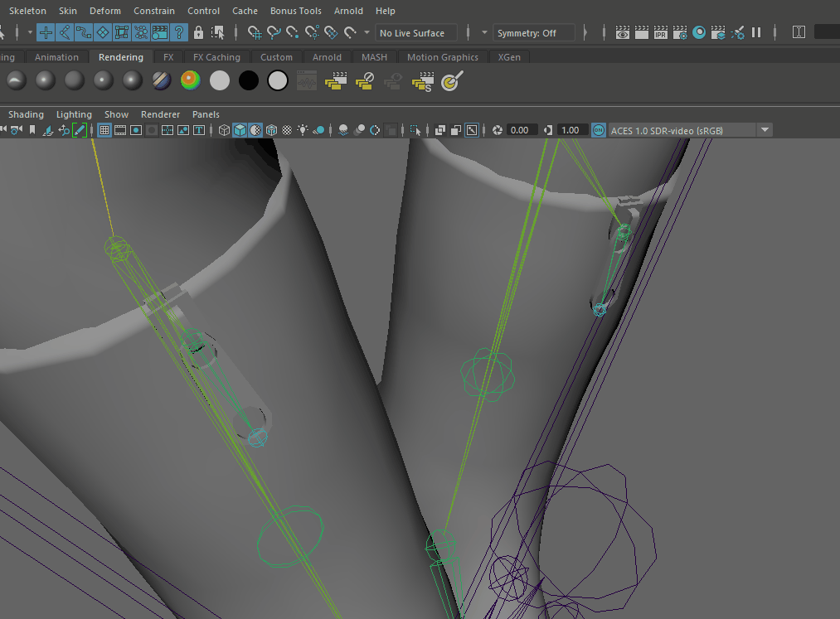840x619 pixels.
Task: Open the Renderer panel menu
Action: point(160,114)
